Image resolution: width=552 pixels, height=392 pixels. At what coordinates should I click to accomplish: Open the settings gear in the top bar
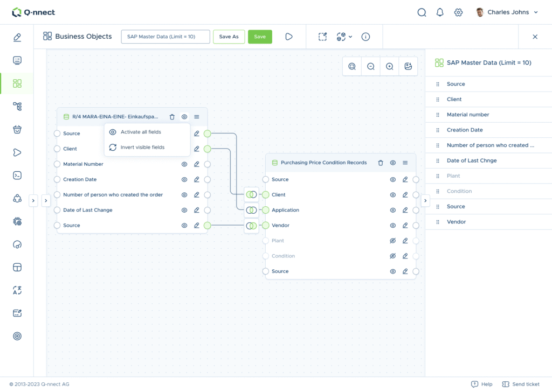pyautogui.click(x=458, y=12)
